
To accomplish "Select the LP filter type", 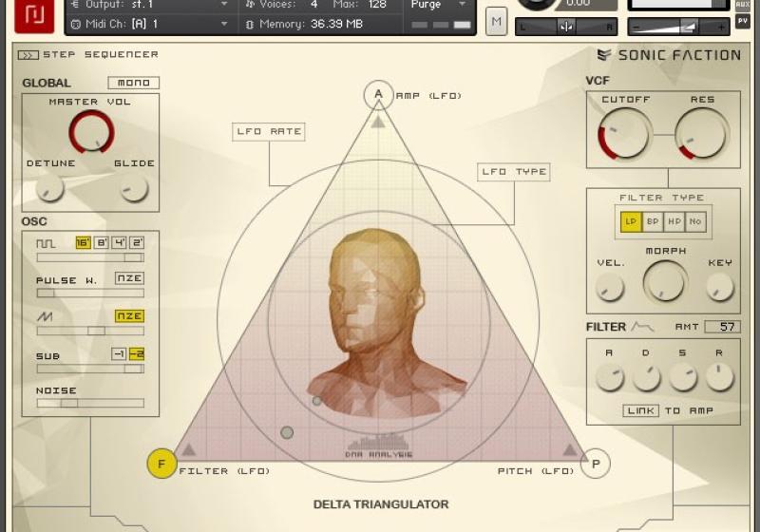I will (631, 222).
